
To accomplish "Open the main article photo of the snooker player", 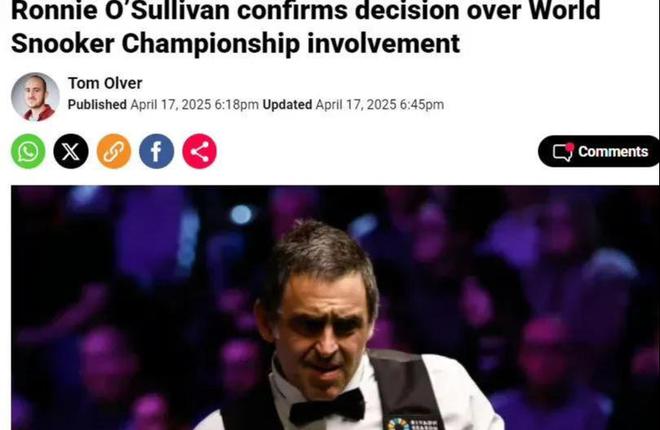I will point(335,308).
